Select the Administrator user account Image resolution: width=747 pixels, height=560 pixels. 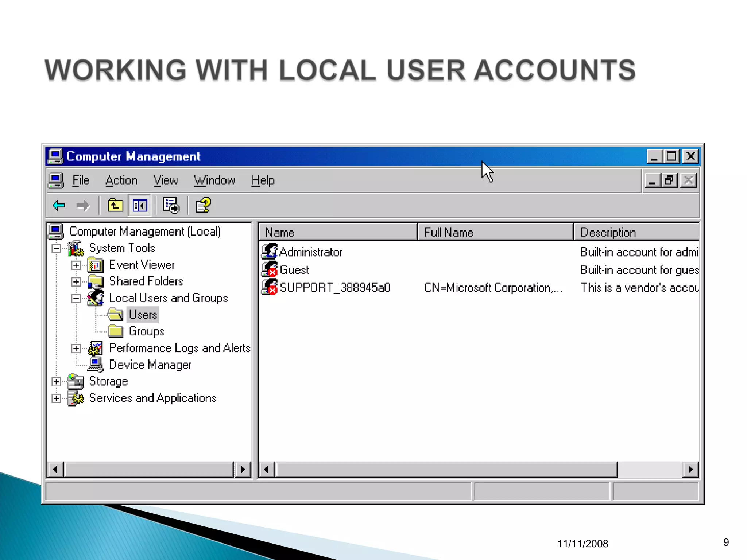click(x=310, y=252)
